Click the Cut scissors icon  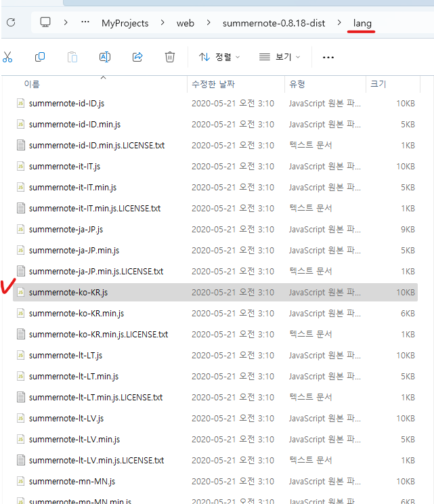[x=7, y=57]
